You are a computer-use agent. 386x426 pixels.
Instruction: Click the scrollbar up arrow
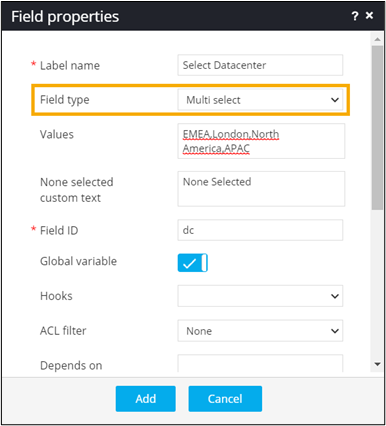tap(377, 39)
